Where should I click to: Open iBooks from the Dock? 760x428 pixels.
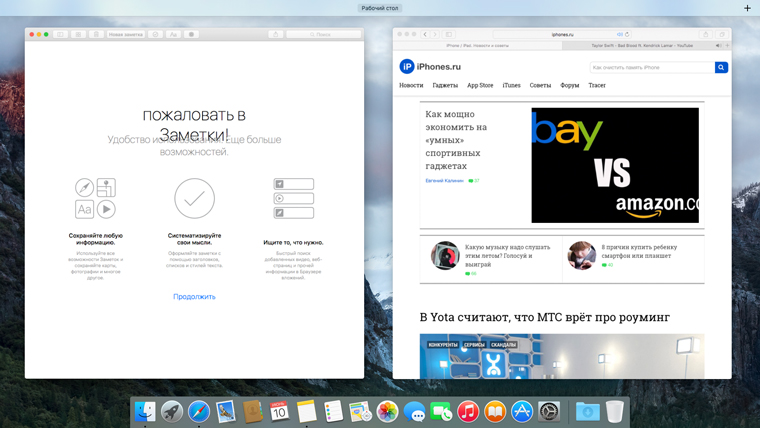click(x=495, y=412)
